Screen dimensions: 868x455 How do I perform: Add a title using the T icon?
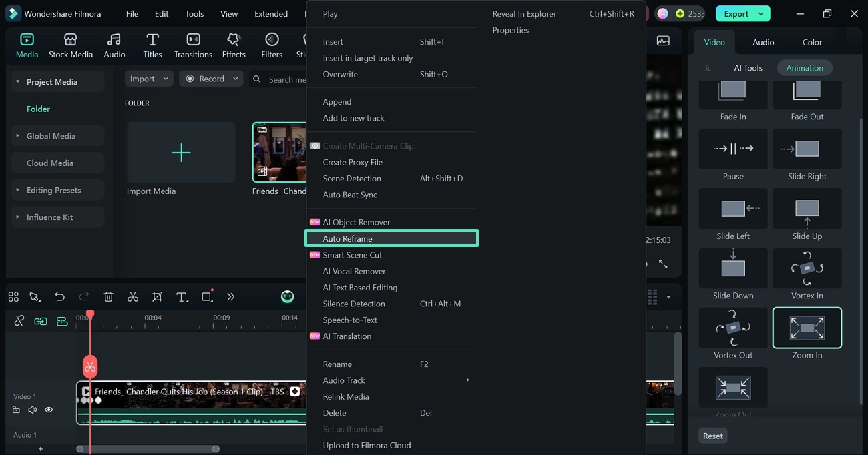click(182, 296)
